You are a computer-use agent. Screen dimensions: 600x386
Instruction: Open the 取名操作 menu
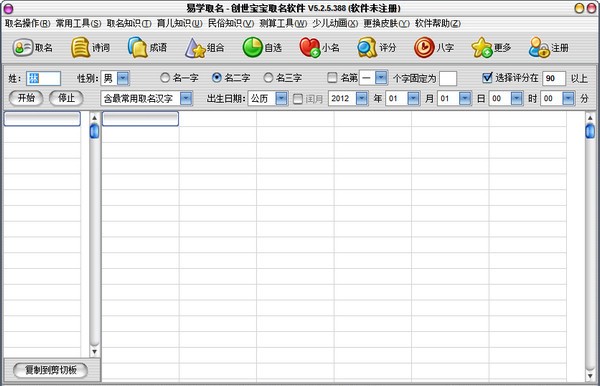(x=27, y=23)
